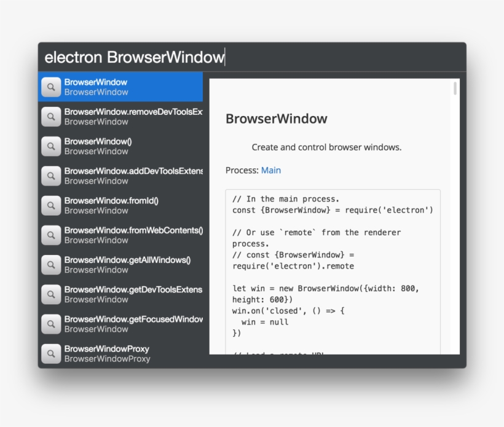504x427 pixels.
Task: Click the magnifier icon for BrowserWindow.addDevToolsExtension
Action: (51, 176)
